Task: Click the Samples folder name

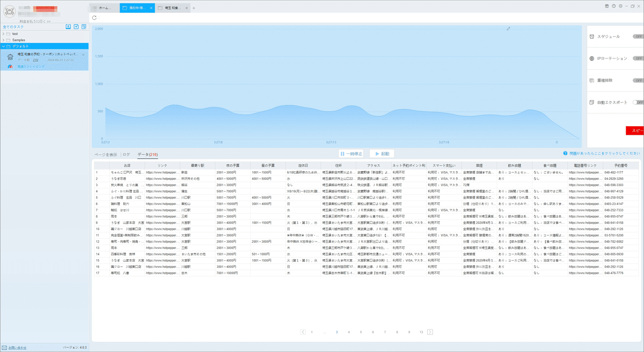Action: point(19,40)
